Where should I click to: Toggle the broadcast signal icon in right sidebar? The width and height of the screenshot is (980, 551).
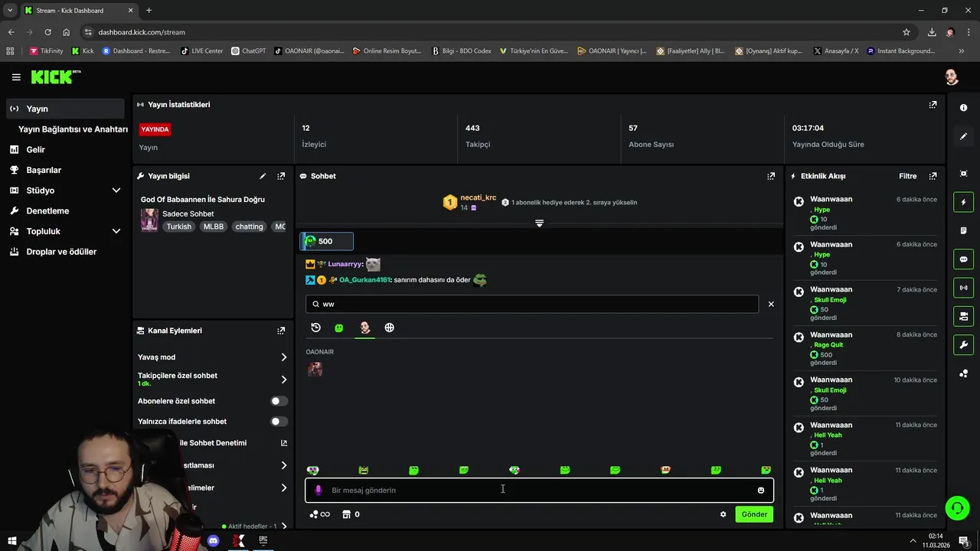963,288
